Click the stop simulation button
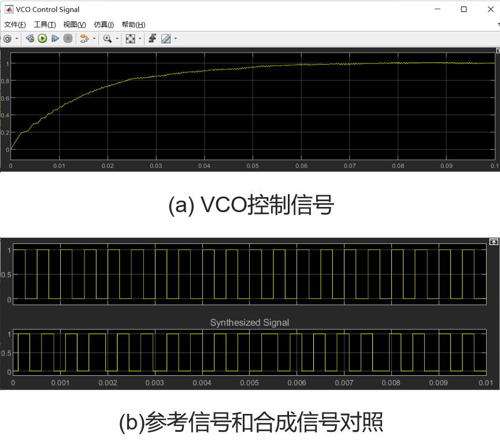This screenshot has width=500, height=448. coord(68,39)
